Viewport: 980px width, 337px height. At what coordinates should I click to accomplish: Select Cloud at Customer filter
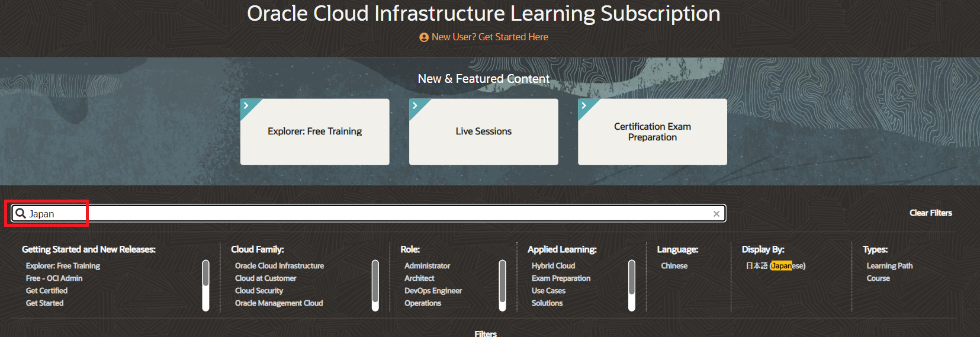(x=265, y=278)
